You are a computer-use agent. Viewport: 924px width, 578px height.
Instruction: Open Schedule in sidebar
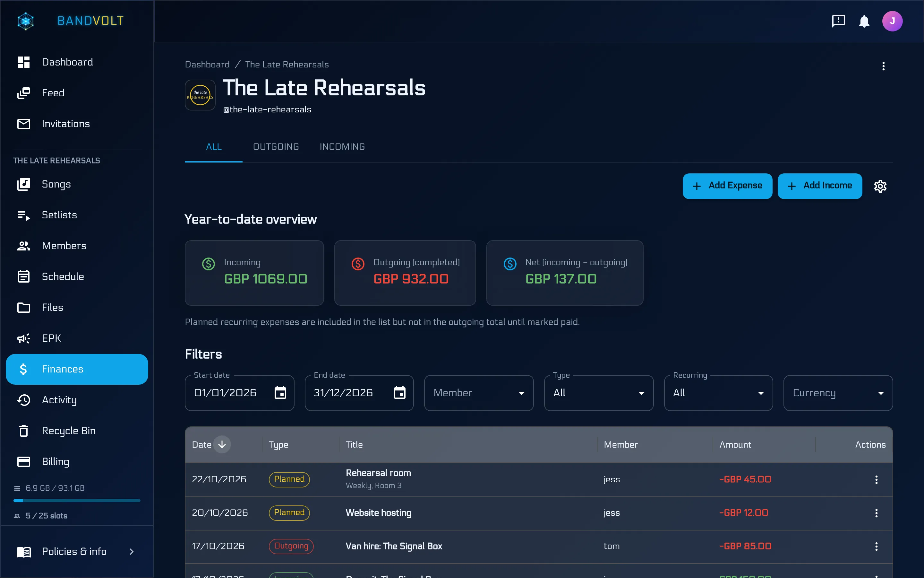(x=77, y=276)
